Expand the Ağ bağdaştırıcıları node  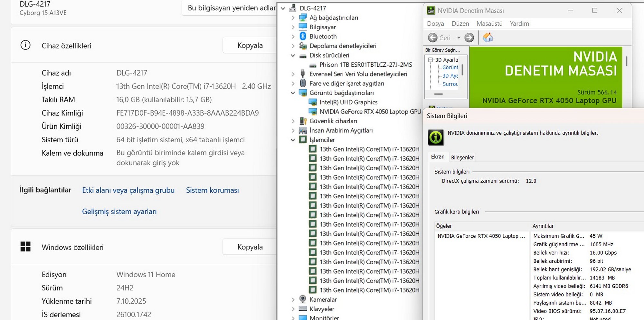pos(293,18)
